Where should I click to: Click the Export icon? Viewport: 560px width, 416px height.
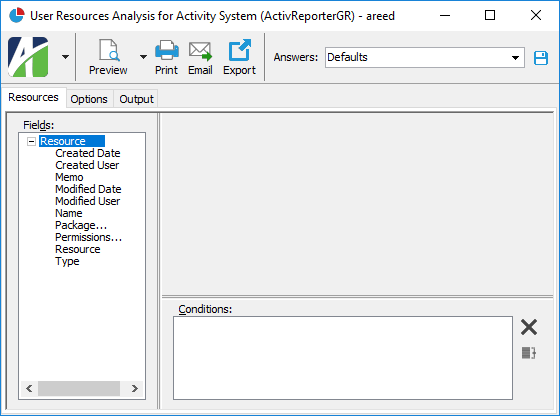(x=239, y=50)
